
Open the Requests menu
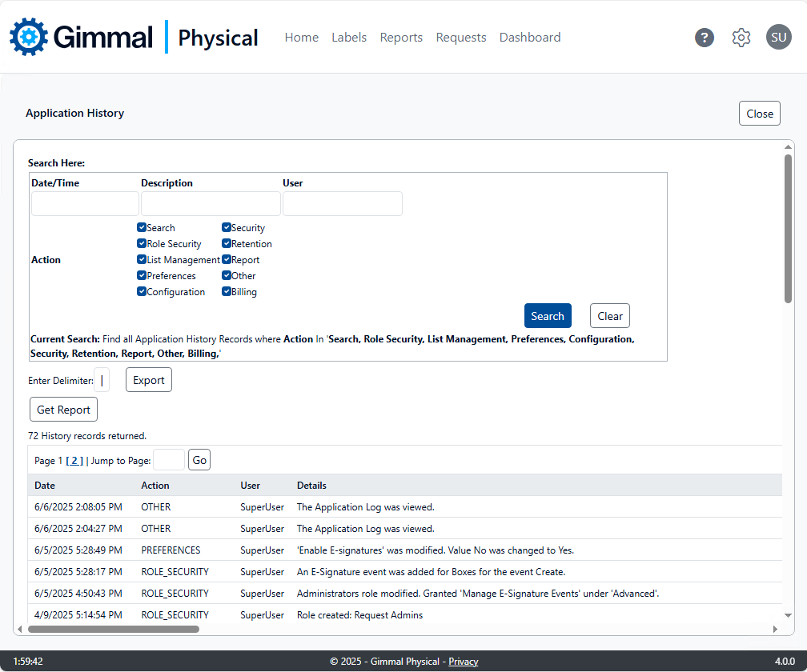[460, 38]
